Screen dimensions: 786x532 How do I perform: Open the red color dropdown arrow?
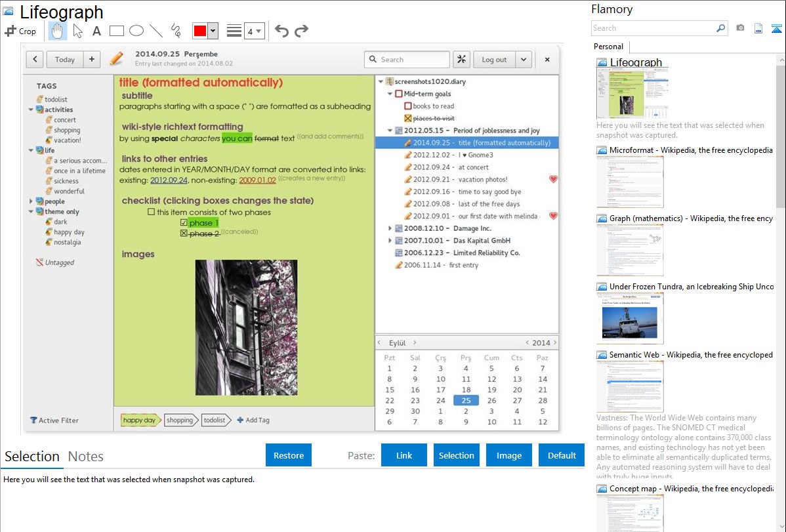point(213,31)
